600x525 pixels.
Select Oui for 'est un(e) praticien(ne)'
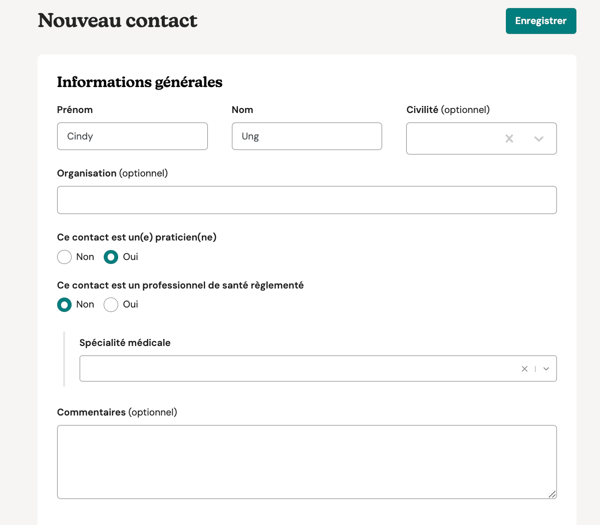pyautogui.click(x=111, y=257)
